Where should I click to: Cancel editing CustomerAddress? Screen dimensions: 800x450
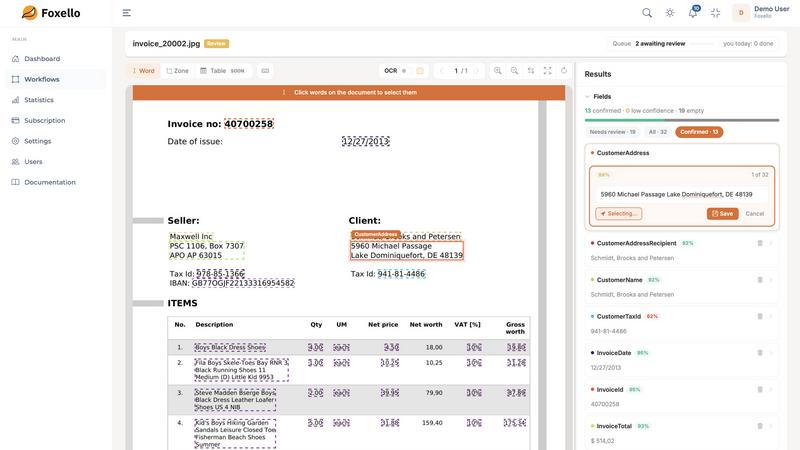click(755, 214)
